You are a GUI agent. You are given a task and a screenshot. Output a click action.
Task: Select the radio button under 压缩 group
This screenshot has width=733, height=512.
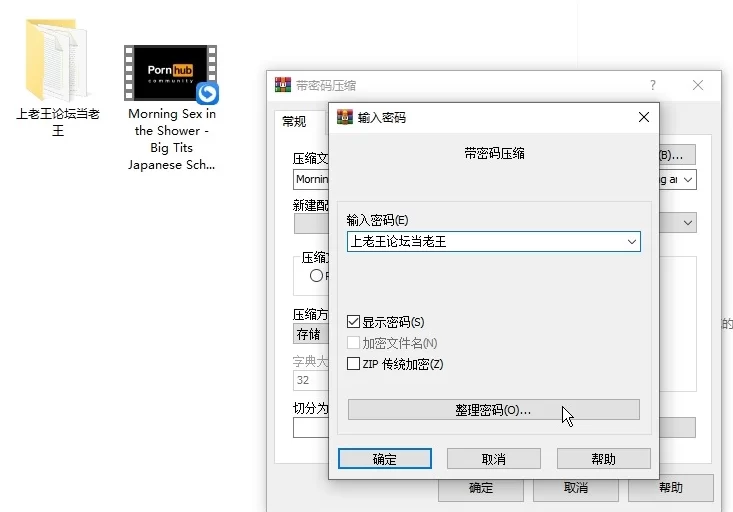point(316,275)
